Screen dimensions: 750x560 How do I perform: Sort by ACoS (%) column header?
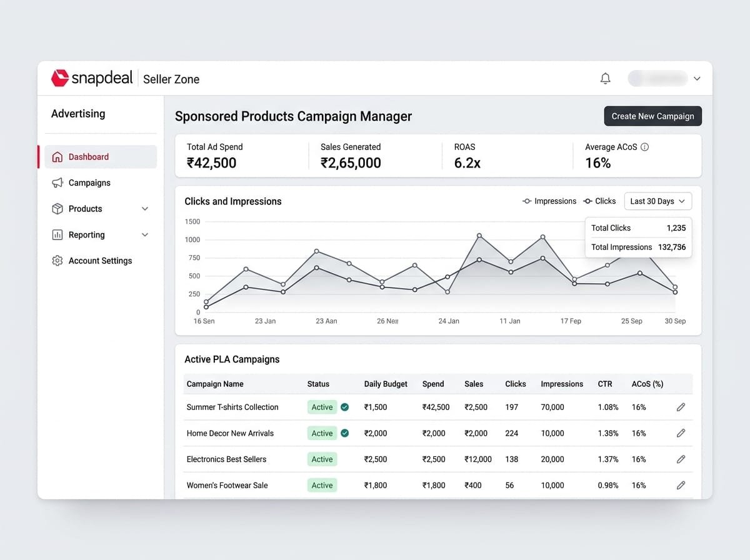tap(647, 384)
